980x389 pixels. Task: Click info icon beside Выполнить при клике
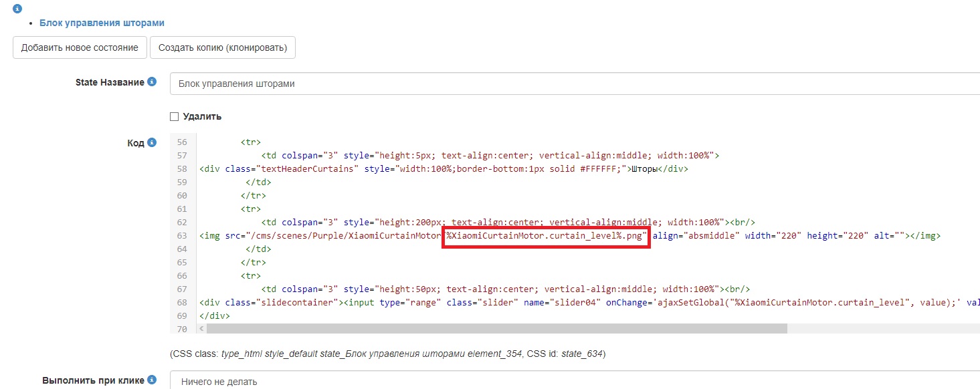152,380
